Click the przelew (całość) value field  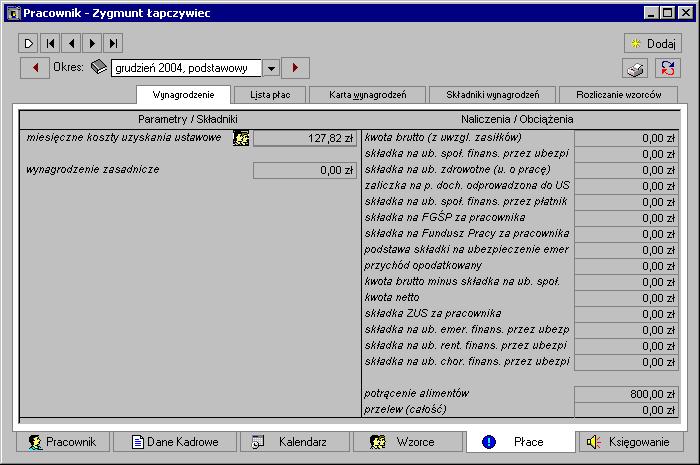tap(626, 410)
